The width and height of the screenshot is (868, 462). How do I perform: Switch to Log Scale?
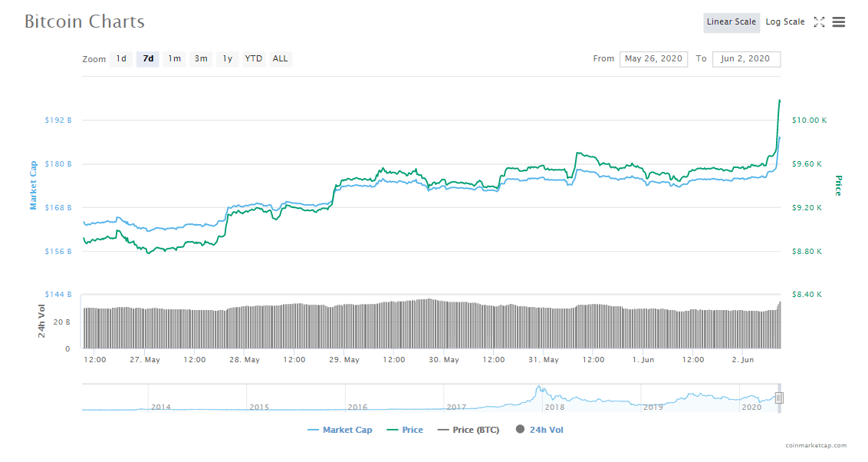click(785, 22)
